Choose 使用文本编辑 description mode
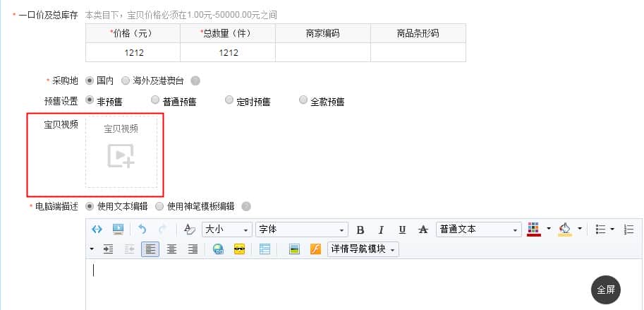This screenshot has width=644, height=310. tap(89, 206)
